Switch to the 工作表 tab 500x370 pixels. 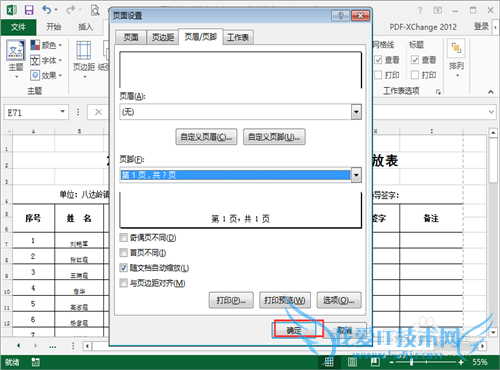pyautogui.click(x=238, y=37)
